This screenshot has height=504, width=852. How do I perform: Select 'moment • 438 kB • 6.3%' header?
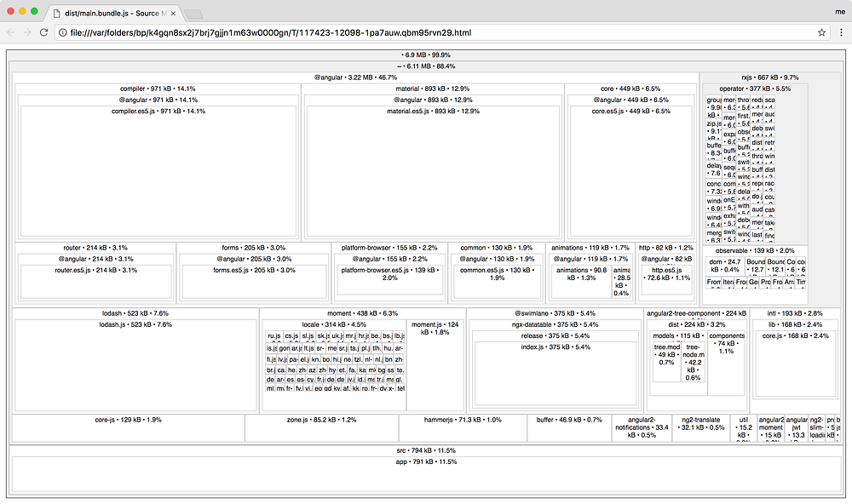click(x=362, y=313)
